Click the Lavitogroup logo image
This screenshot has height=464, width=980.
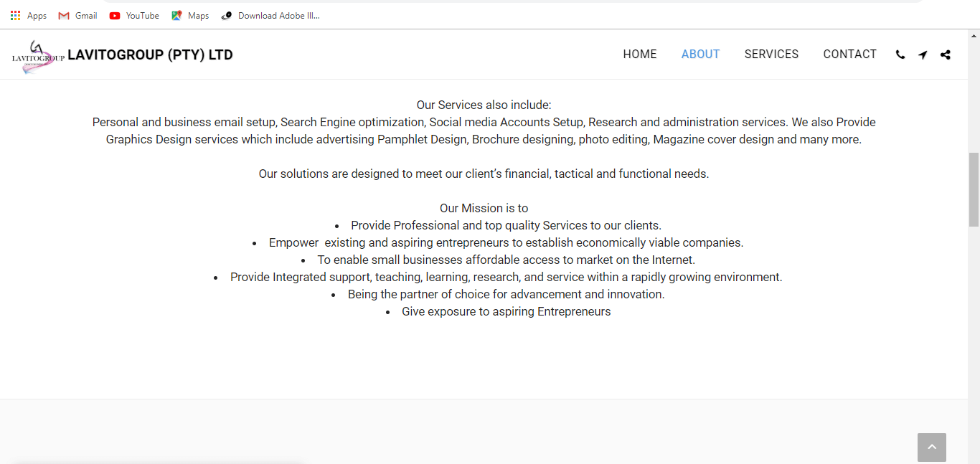37,56
